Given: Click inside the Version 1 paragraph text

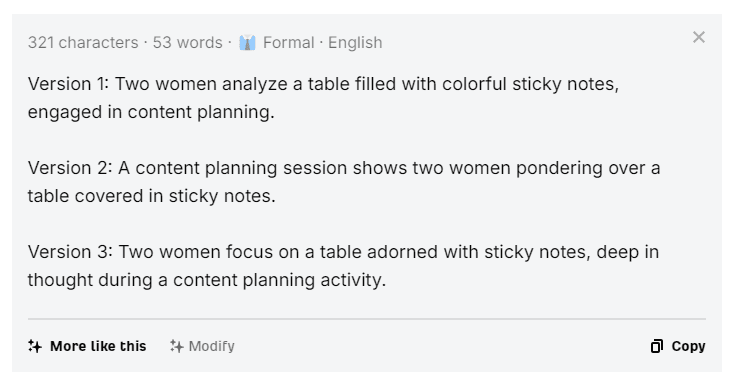Looking at the screenshot, I should point(323,98).
